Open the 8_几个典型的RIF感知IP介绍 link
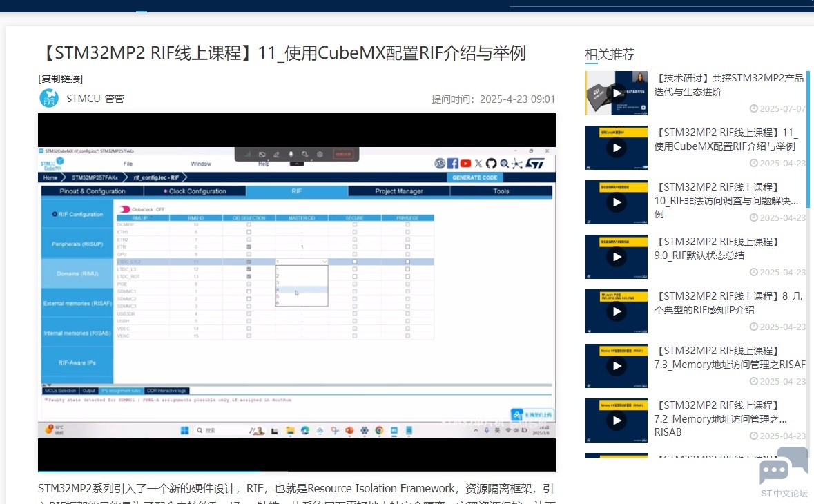814x504 pixels. point(728,303)
